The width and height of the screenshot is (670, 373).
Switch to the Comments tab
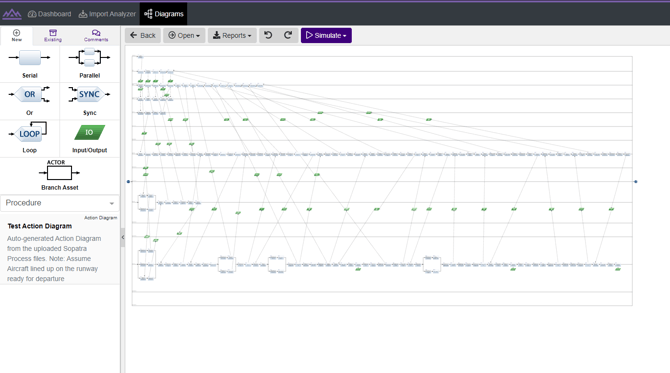pyautogui.click(x=96, y=35)
